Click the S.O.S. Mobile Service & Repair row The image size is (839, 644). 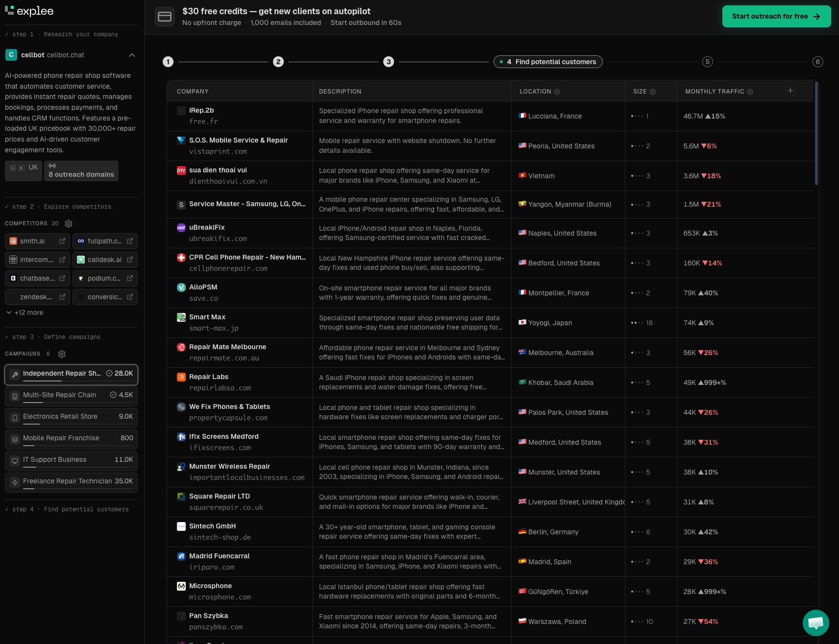point(490,146)
